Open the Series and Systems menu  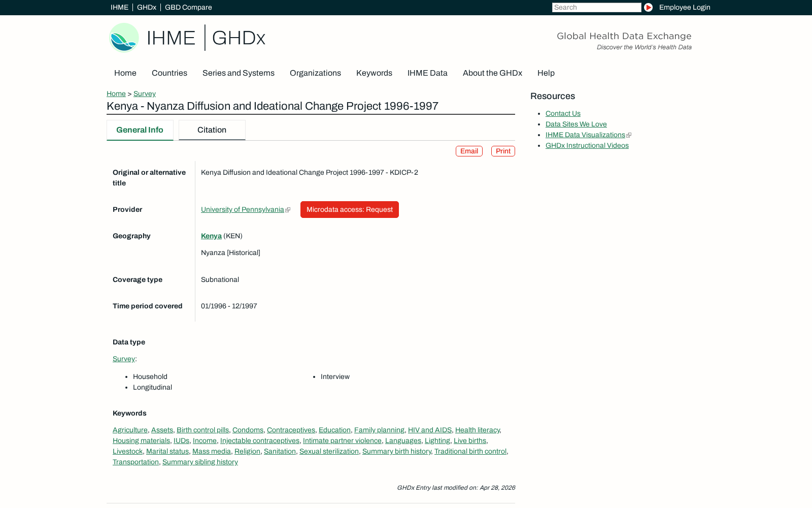(x=239, y=73)
